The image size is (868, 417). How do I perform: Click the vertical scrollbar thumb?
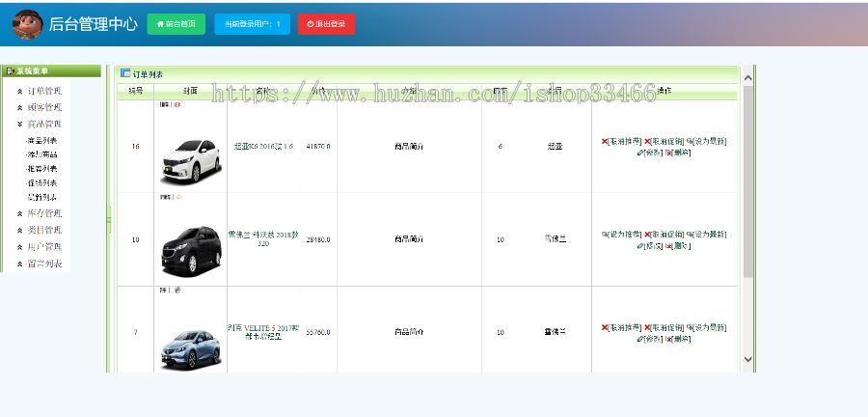(x=747, y=181)
